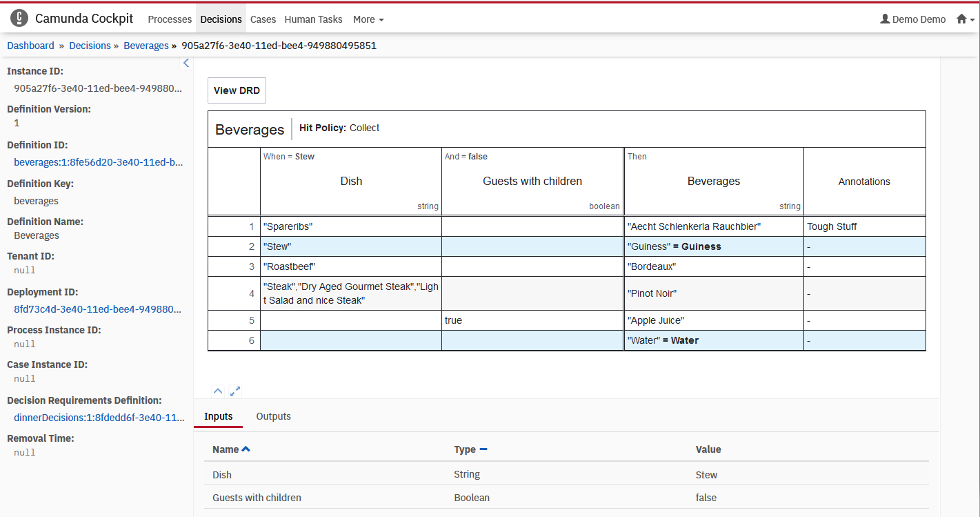Sort inputs by Name column arrow

(x=246, y=449)
